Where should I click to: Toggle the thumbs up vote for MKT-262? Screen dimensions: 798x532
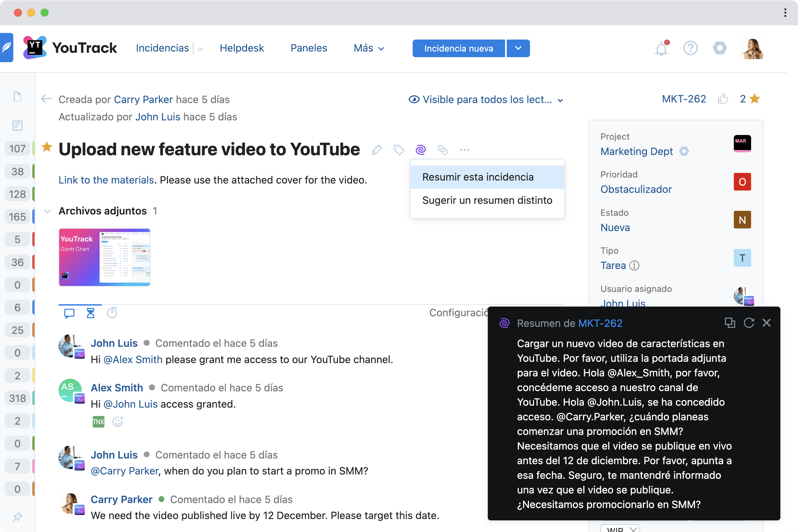pyautogui.click(x=724, y=99)
